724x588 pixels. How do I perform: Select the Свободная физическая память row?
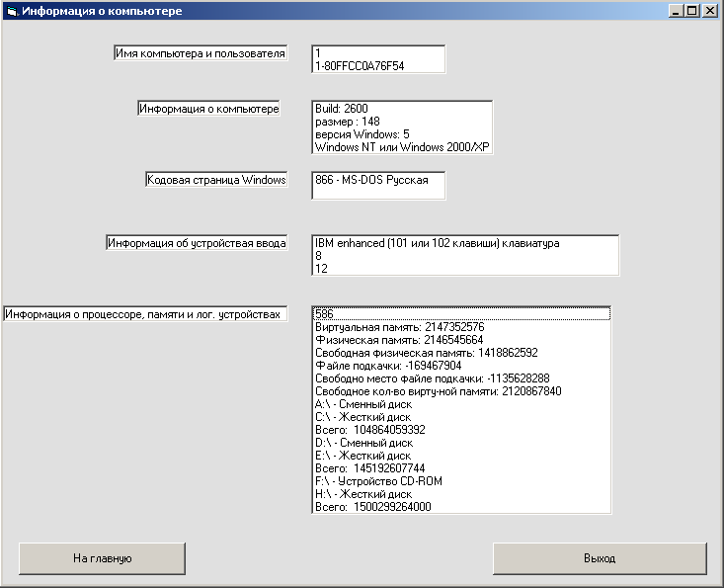(461, 353)
